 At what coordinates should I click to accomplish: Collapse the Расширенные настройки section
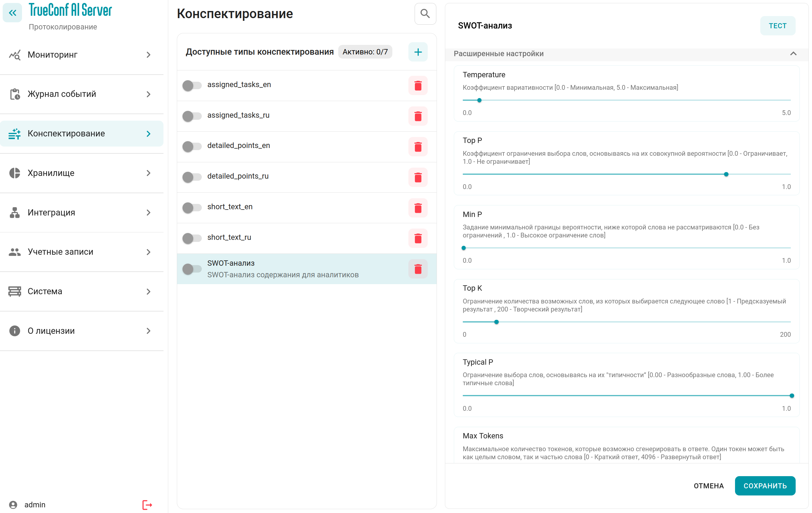pos(793,53)
